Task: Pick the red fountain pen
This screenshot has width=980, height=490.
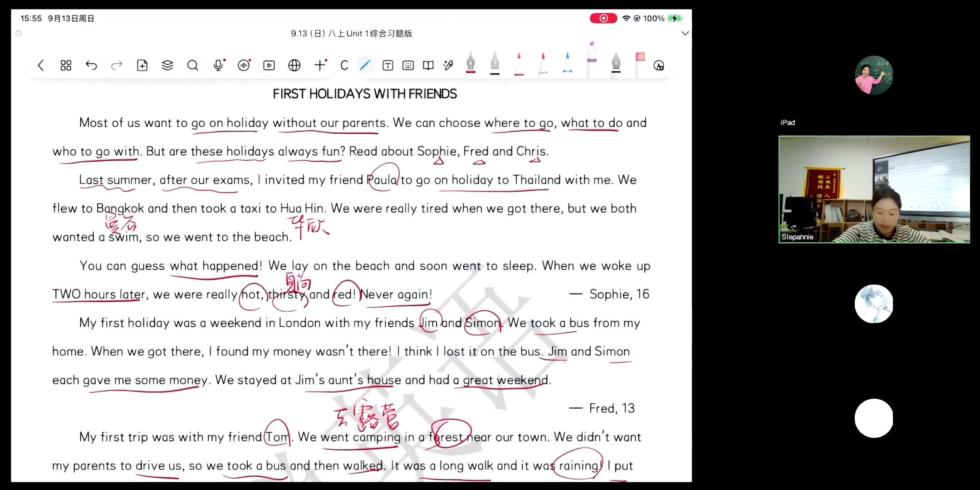Action: (x=470, y=63)
